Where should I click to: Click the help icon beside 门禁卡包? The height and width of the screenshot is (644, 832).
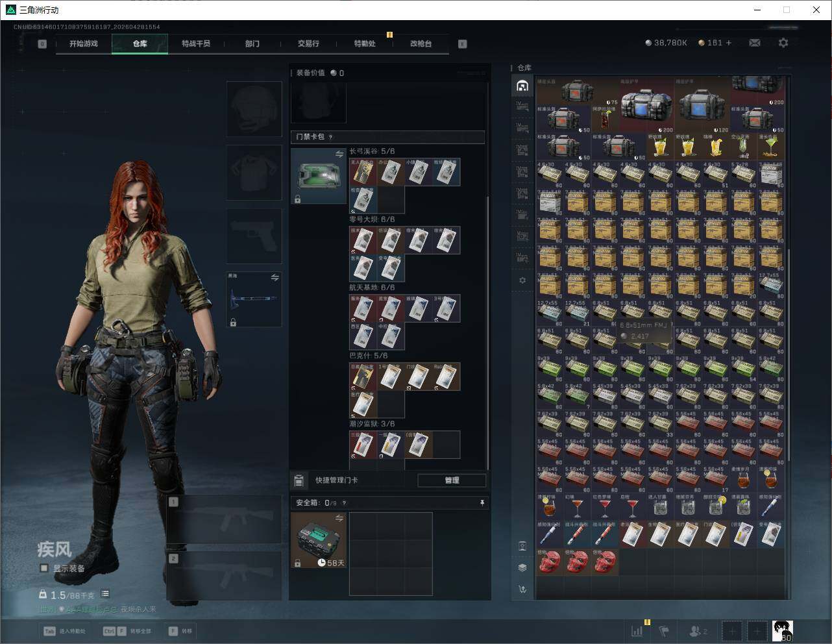pyautogui.click(x=331, y=137)
